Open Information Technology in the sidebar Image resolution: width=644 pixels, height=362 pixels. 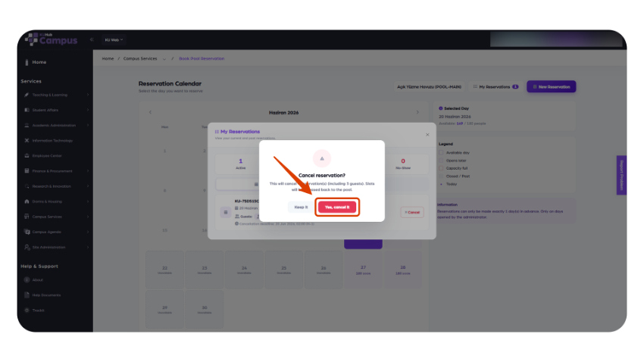[52, 140]
